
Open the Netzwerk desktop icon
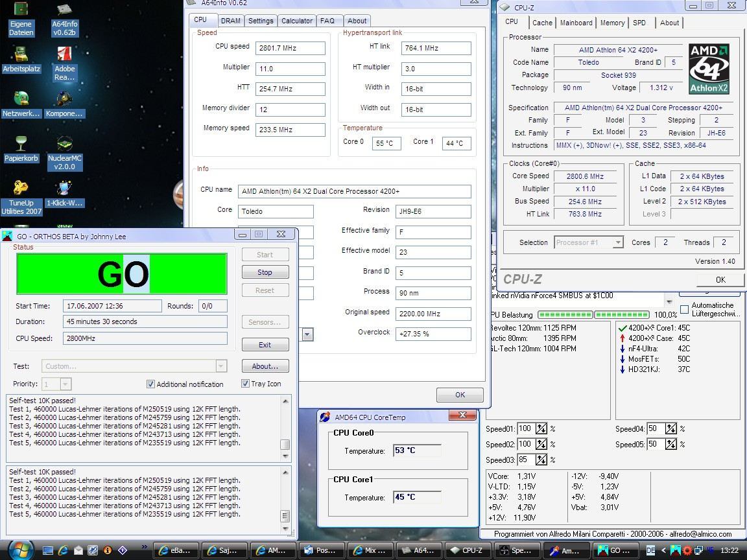tap(21, 104)
